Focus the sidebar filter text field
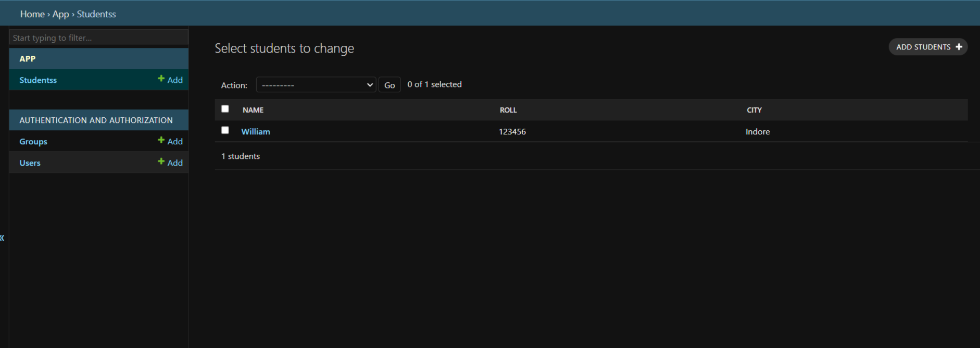This screenshot has height=348, width=980. (x=99, y=38)
